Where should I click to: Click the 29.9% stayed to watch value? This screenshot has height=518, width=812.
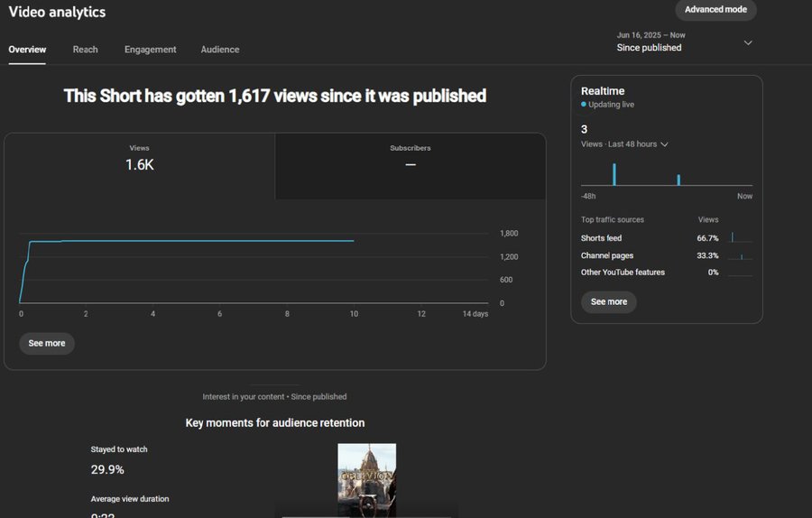pyautogui.click(x=107, y=470)
